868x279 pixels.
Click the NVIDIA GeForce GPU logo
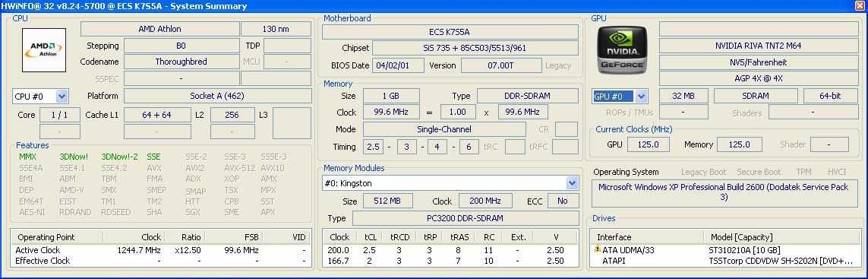[623, 50]
